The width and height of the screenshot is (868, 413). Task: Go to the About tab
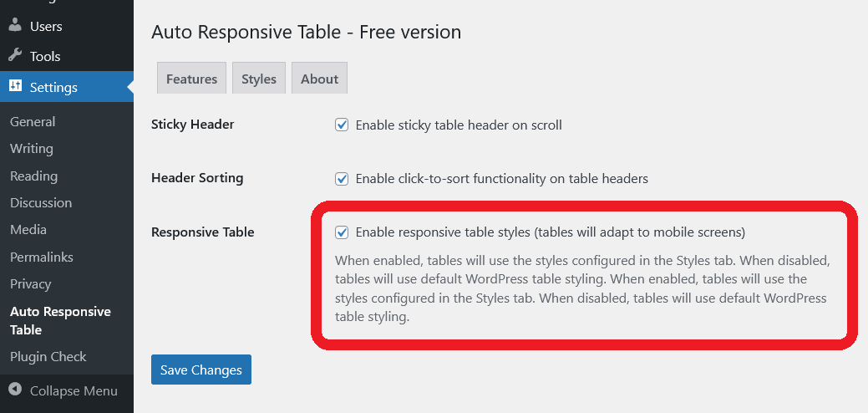pos(319,79)
